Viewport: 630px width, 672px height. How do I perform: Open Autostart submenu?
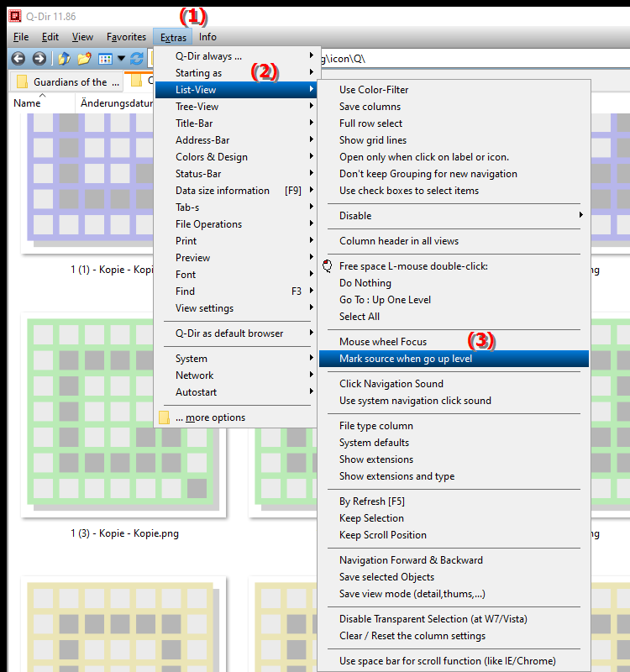237,392
